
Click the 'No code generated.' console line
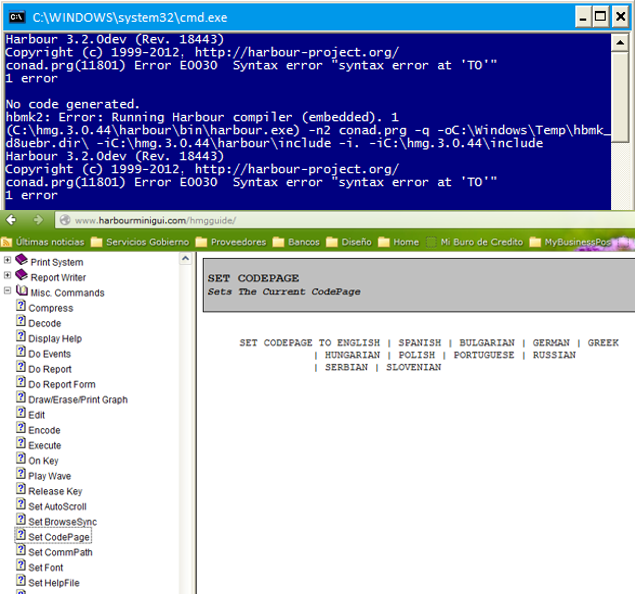click(72, 104)
